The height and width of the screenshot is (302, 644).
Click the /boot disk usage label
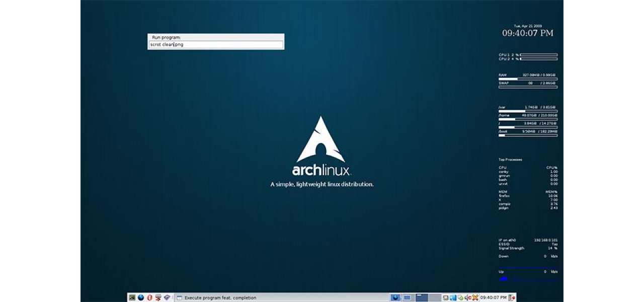click(503, 131)
